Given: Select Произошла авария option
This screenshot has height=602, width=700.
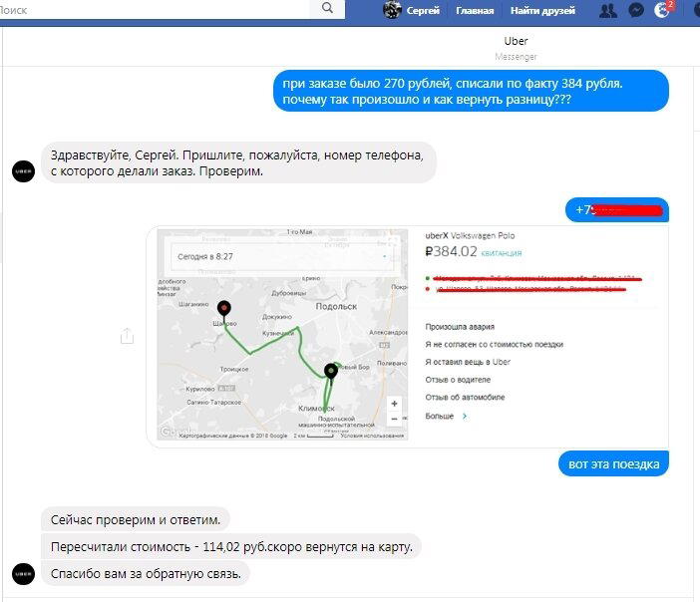Looking at the screenshot, I should click(x=460, y=327).
